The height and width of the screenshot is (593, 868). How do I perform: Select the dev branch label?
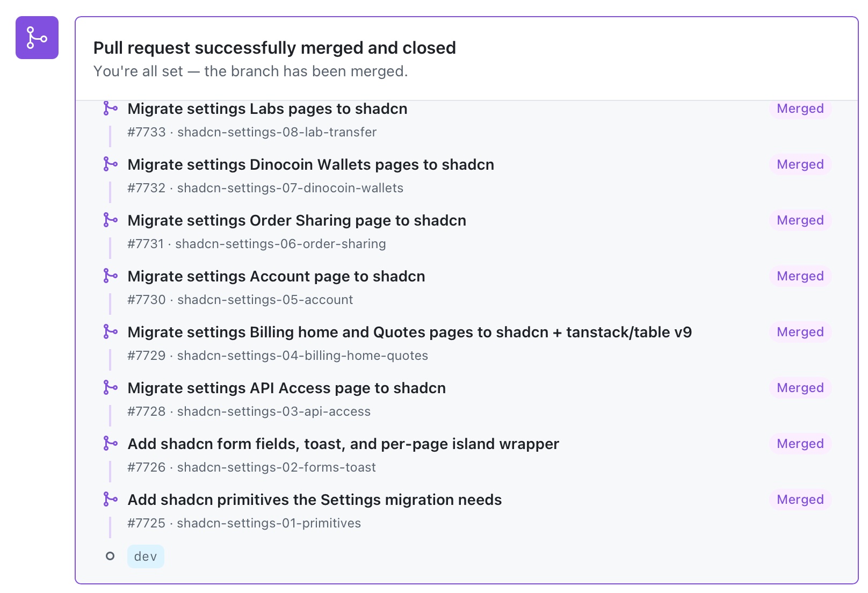[x=146, y=556]
